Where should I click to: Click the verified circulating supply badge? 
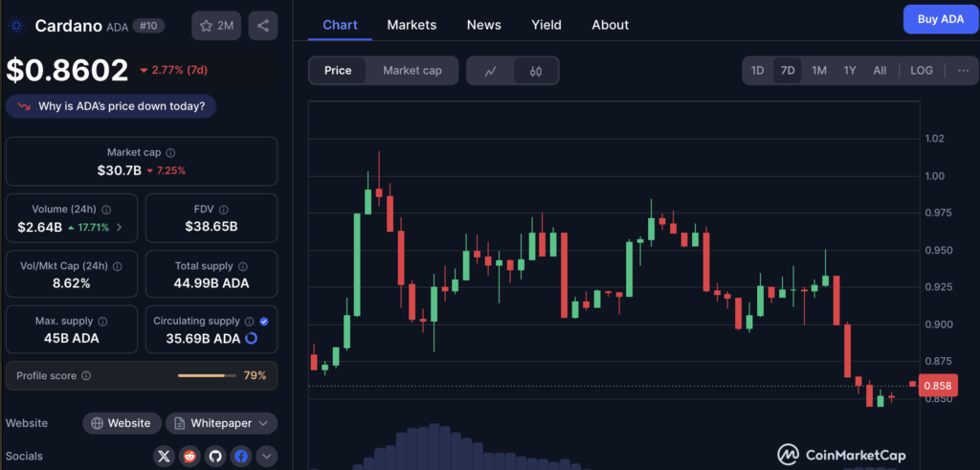pos(264,322)
